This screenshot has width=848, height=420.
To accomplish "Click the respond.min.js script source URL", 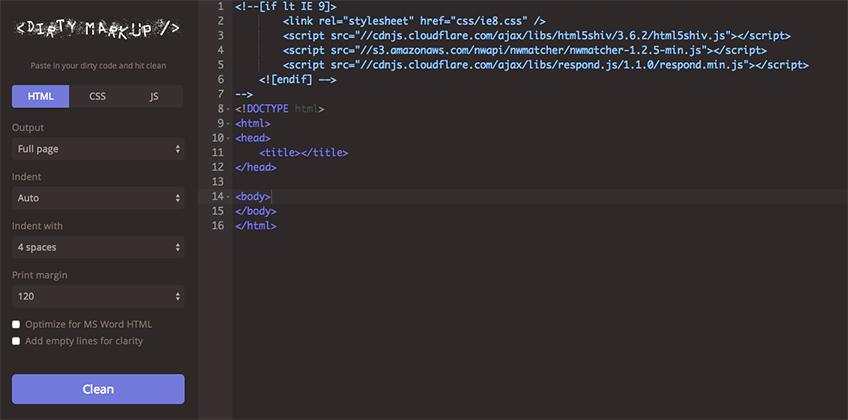I will 551,65.
